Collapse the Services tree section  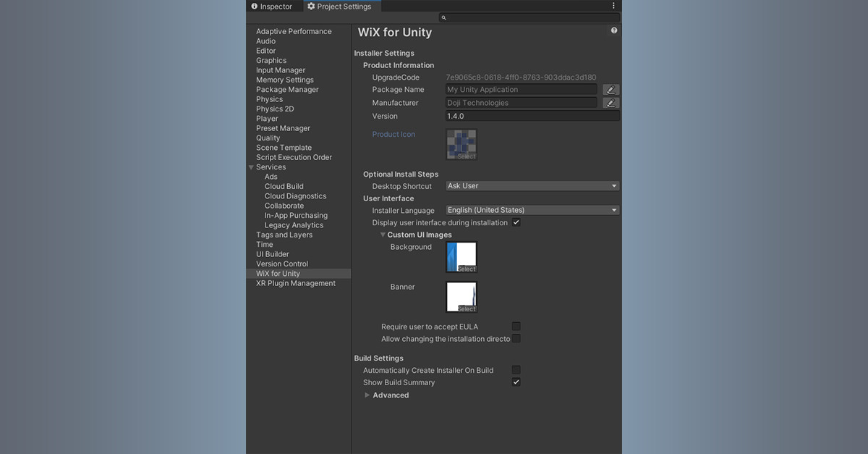[251, 167]
